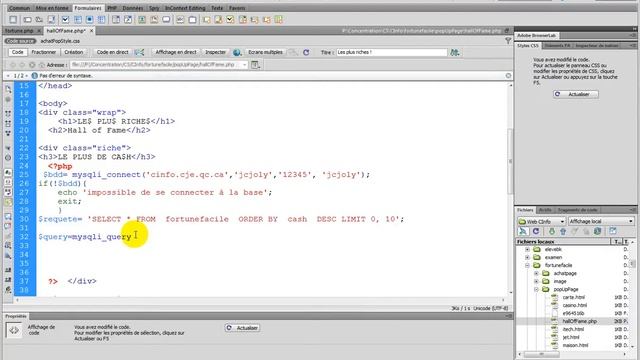Toggle Affichage en direct

(x=176, y=52)
